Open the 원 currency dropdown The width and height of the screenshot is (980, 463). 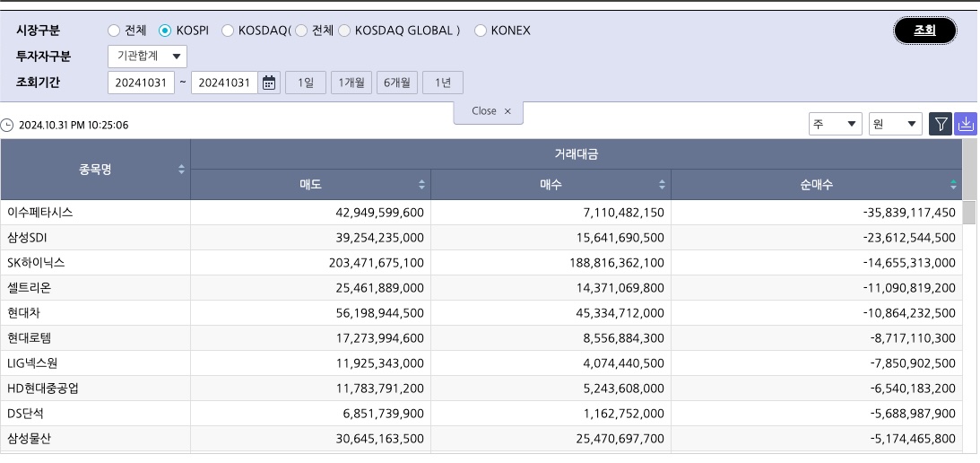point(896,124)
